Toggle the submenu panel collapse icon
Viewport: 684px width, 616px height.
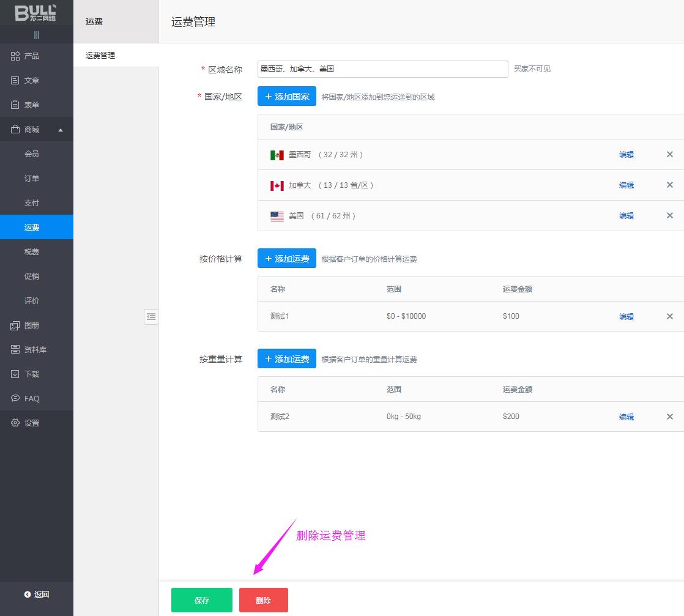tap(151, 316)
